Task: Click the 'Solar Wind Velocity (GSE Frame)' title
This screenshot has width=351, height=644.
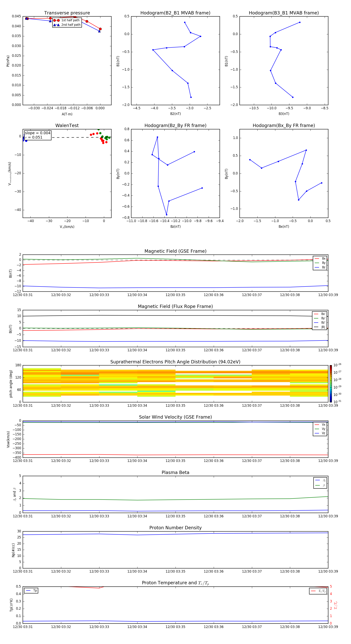Action: [x=175, y=417]
